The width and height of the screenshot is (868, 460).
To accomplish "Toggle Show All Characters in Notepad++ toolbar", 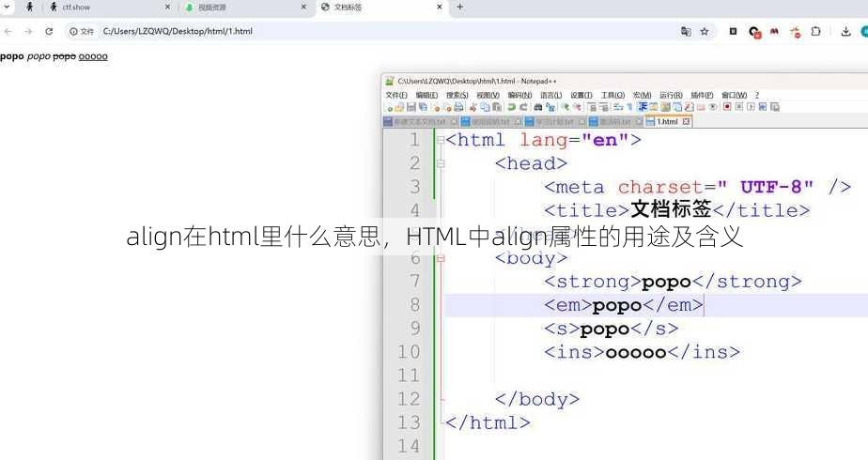I will (x=629, y=107).
